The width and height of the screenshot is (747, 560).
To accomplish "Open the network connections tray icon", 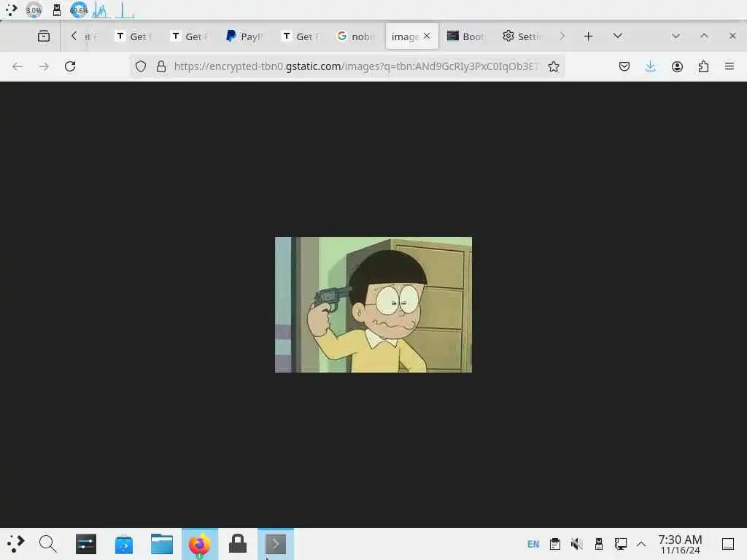I will [x=620, y=544].
